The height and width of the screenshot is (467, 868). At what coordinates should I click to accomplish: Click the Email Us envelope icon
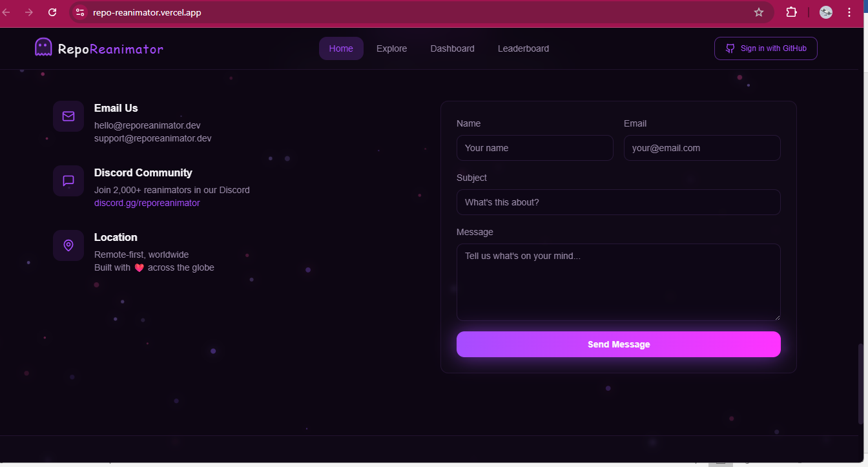pyautogui.click(x=68, y=116)
